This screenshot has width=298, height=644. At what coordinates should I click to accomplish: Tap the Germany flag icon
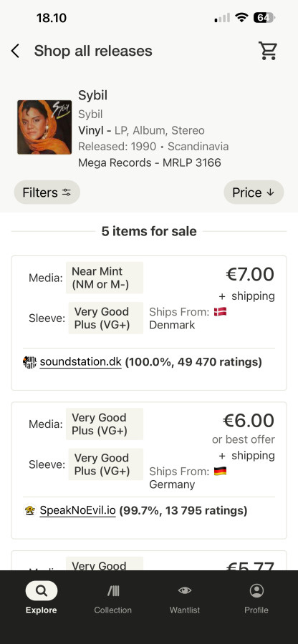(221, 471)
